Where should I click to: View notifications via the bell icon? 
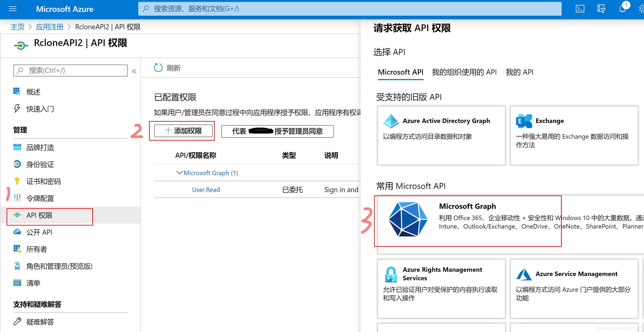point(622,9)
